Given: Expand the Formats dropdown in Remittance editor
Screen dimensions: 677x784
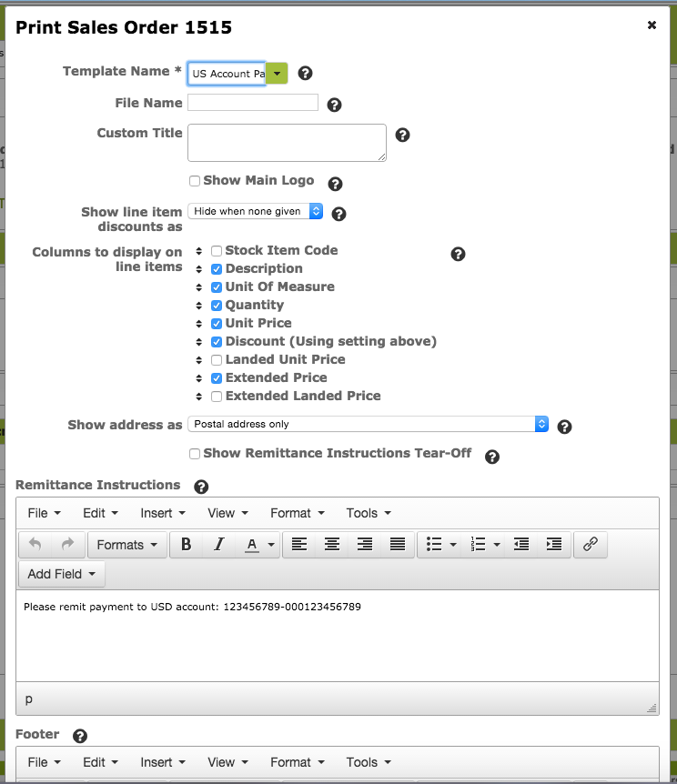Looking at the screenshot, I should pos(127,545).
